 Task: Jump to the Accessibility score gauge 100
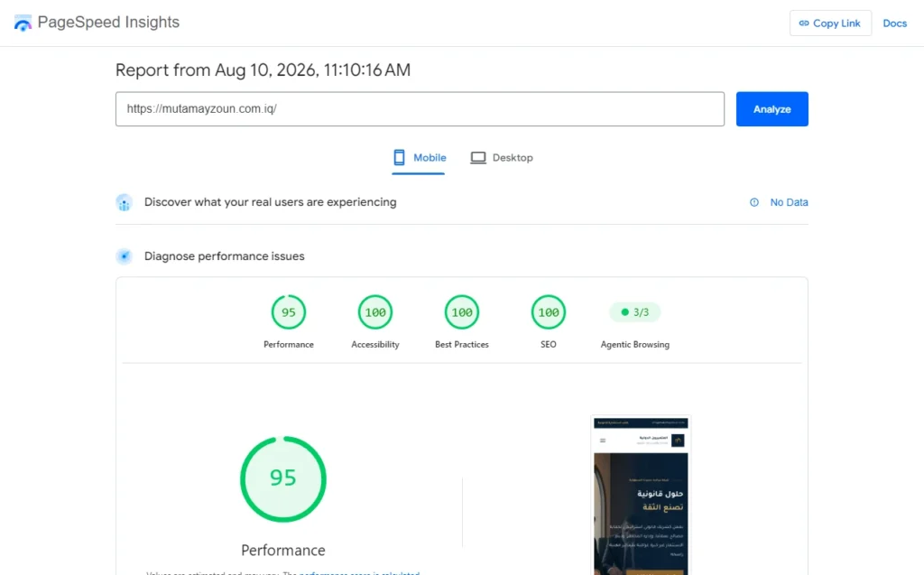374,312
